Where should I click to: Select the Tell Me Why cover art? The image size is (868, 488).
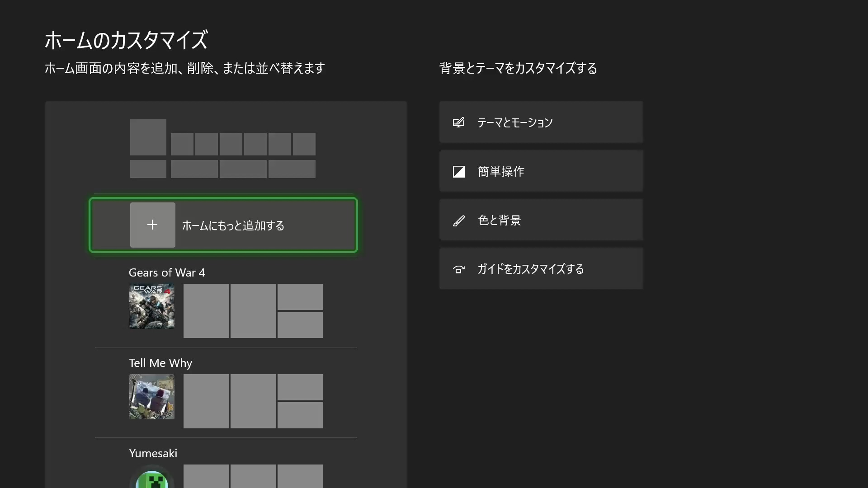(x=152, y=397)
